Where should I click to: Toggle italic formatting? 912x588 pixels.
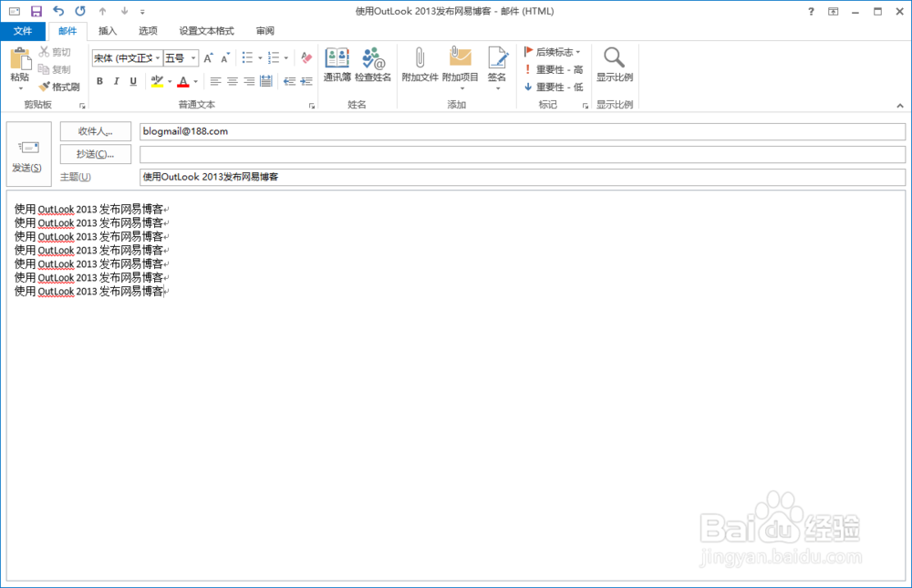[117, 81]
